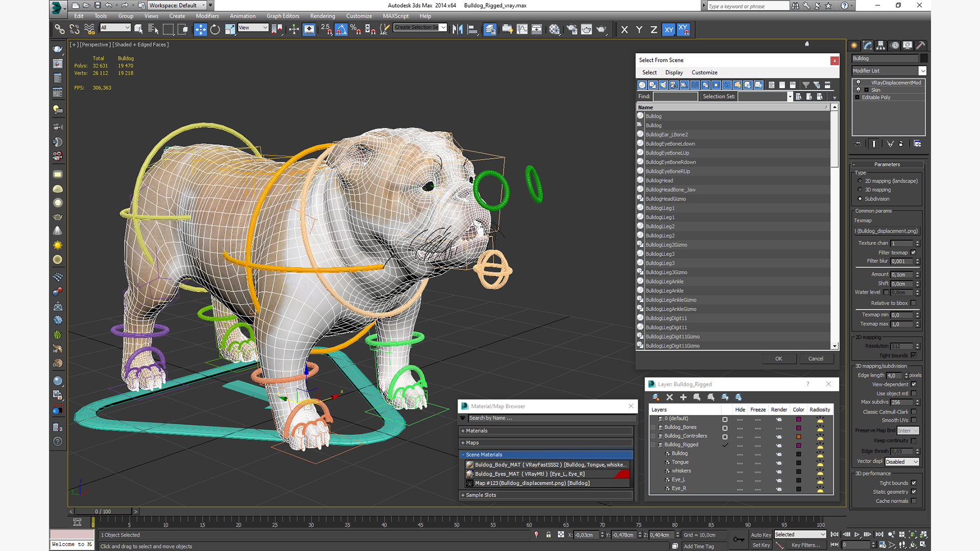Expand the Materials section in Material/Map Browser
Viewport: 980px width, 551px height.
(547, 431)
